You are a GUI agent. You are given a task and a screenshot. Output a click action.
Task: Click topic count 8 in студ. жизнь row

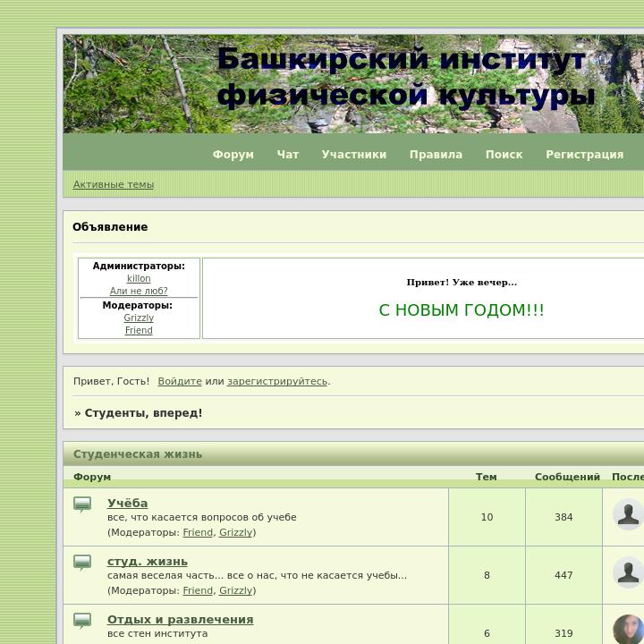point(487,575)
